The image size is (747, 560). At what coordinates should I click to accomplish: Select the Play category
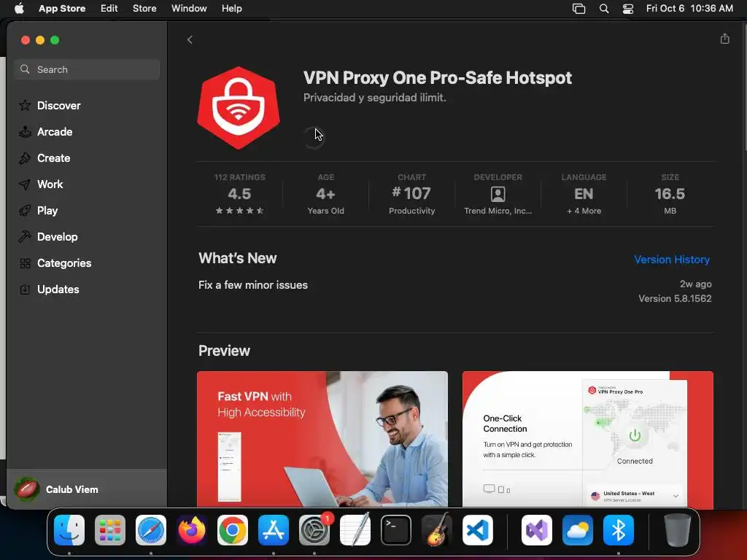coord(38,211)
